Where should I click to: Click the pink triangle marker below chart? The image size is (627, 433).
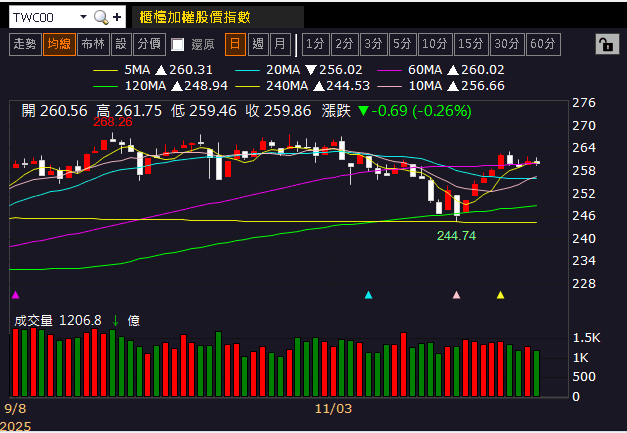pyautogui.click(x=456, y=295)
